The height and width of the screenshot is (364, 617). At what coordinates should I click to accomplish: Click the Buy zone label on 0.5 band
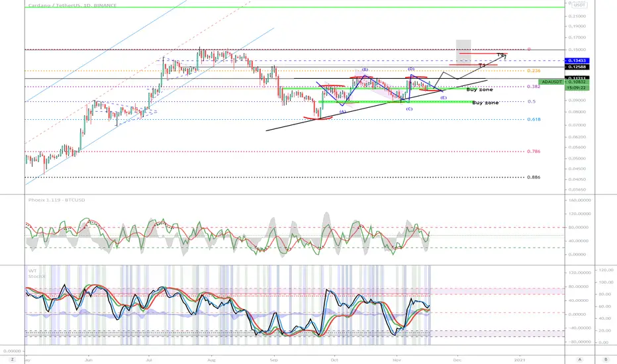tap(485, 103)
